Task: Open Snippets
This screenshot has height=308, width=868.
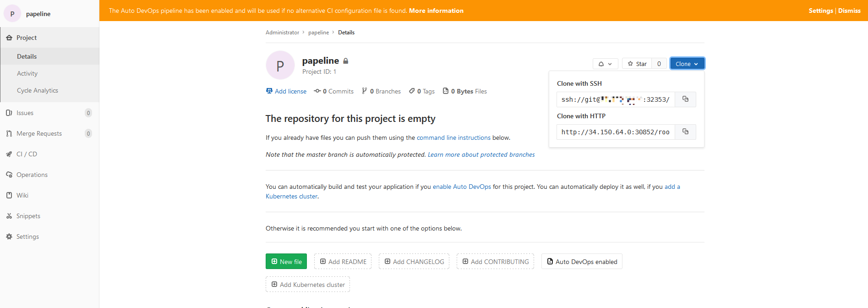Action: pos(49,216)
